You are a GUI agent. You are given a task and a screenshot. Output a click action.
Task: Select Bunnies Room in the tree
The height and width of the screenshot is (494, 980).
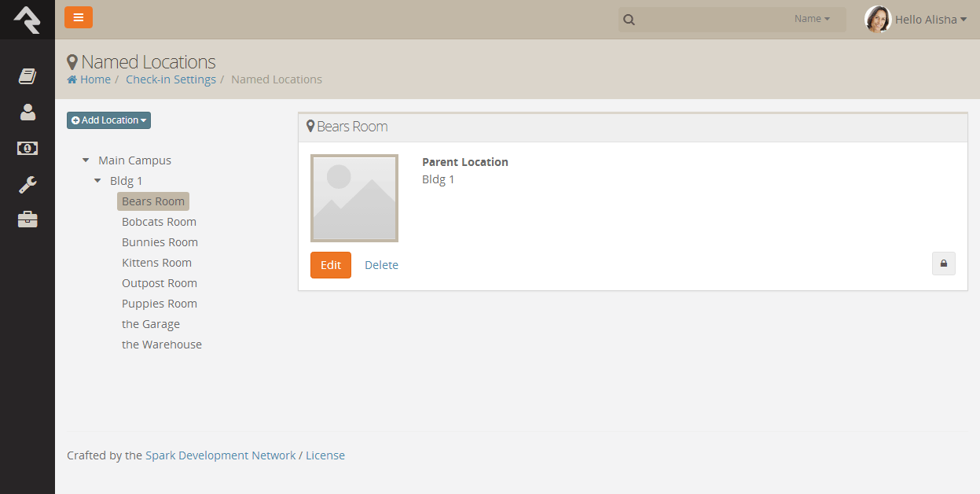pos(160,242)
